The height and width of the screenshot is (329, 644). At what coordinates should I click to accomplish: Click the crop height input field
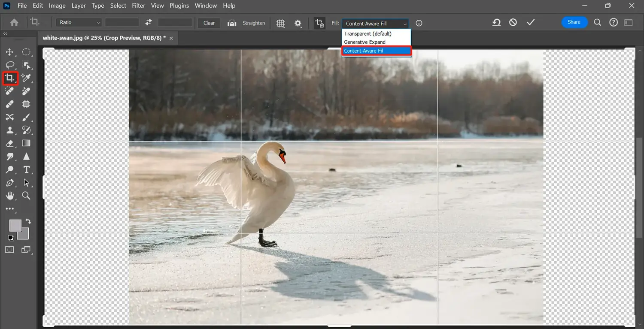[175, 23]
